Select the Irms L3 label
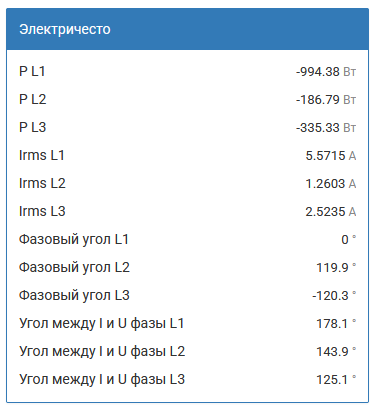The image size is (377, 407). pos(42,211)
